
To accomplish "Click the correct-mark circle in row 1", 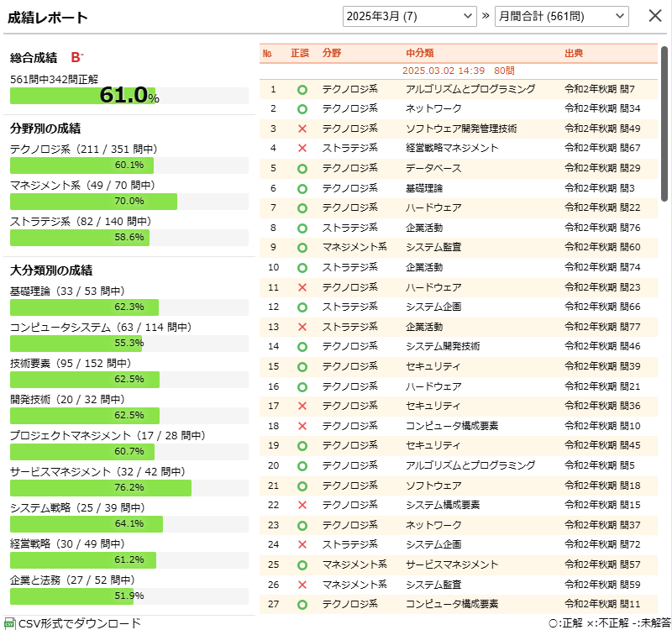I will pos(302,90).
